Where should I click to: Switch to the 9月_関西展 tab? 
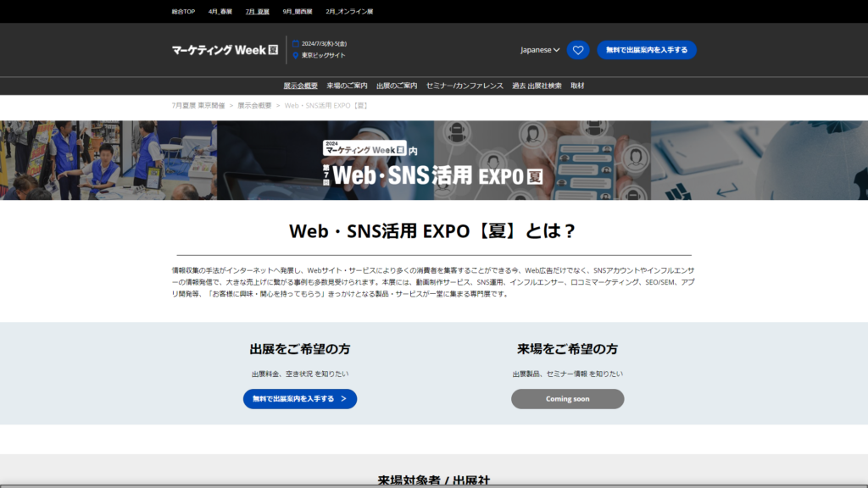(x=298, y=12)
